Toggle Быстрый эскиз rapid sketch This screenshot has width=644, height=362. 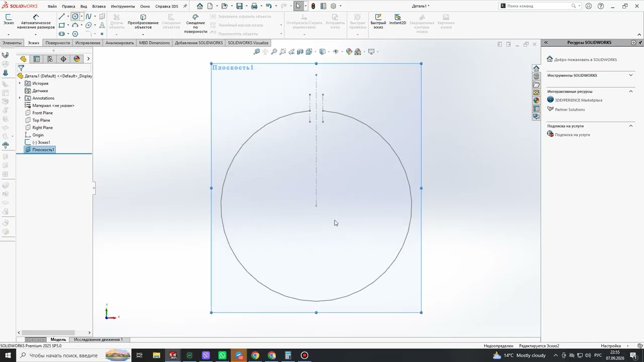click(378, 22)
